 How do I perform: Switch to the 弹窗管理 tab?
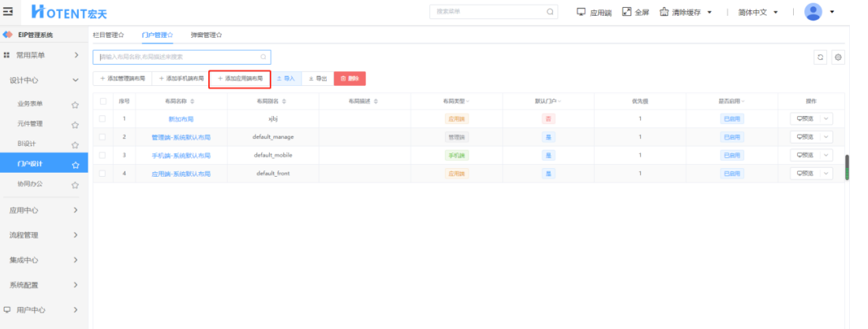pyautogui.click(x=207, y=35)
